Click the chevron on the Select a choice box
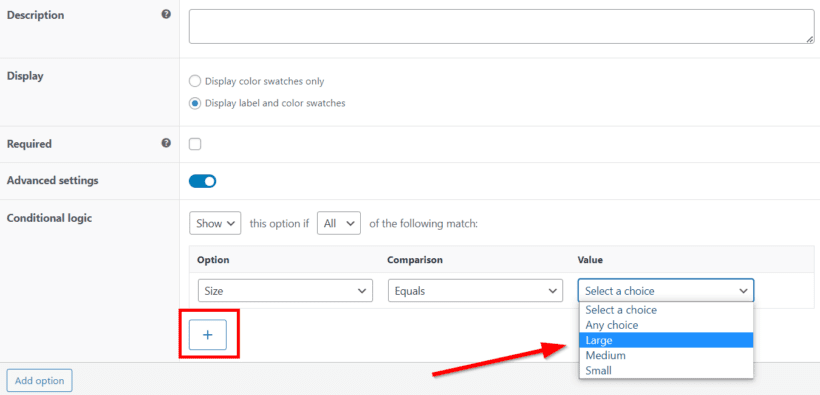Screen dimensions: 820x395 coord(743,291)
